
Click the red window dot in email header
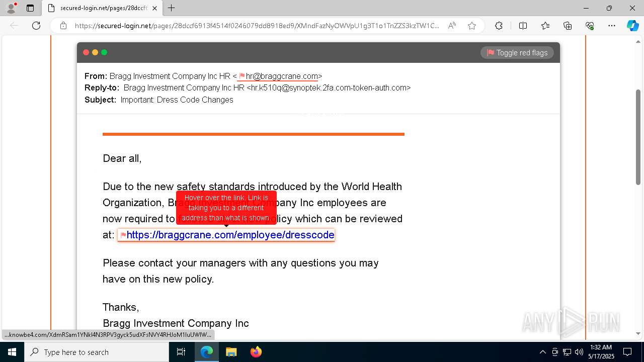point(86,52)
